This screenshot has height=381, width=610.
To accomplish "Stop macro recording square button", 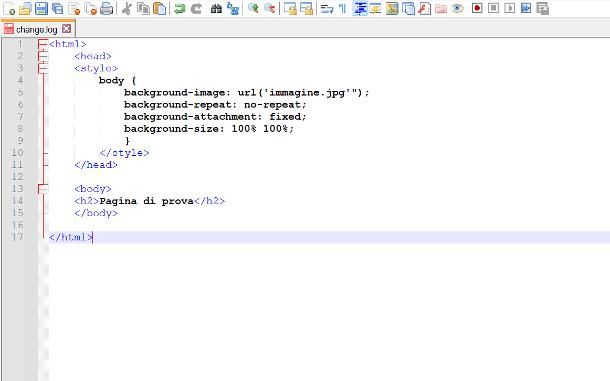I will pyautogui.click(x=493, y=9).
